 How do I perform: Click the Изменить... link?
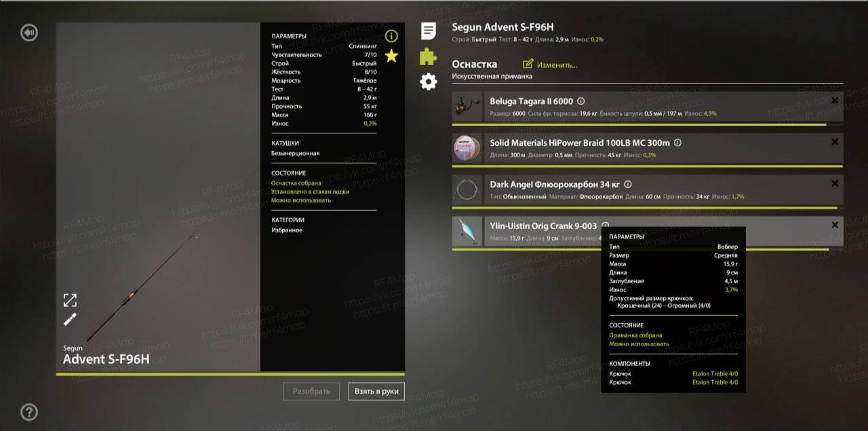click(557, 65)
